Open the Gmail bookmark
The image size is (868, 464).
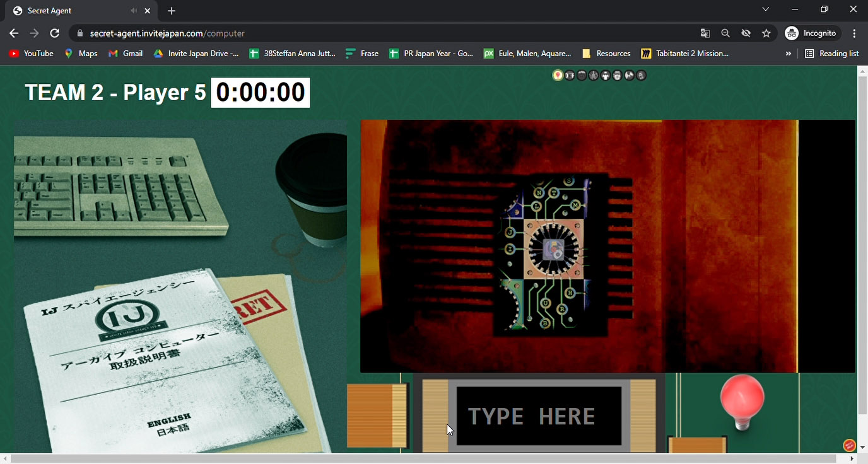(126, 54)
